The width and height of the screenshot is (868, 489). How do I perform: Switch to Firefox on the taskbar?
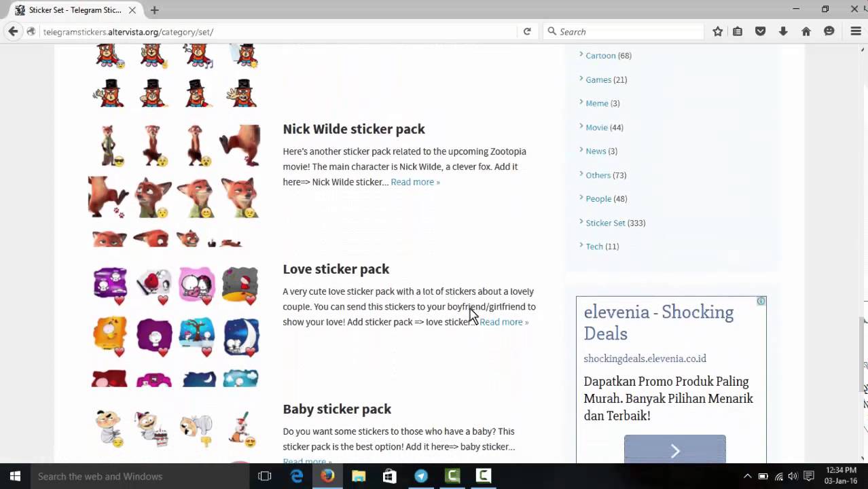(x=327, y=476)
